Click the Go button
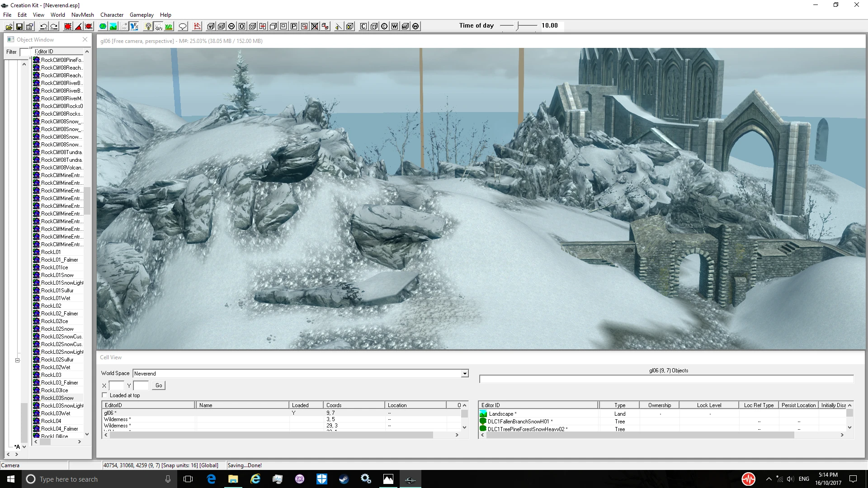This screenshot has width=868, height=488. pyautogui.click(x=159, y=385)
